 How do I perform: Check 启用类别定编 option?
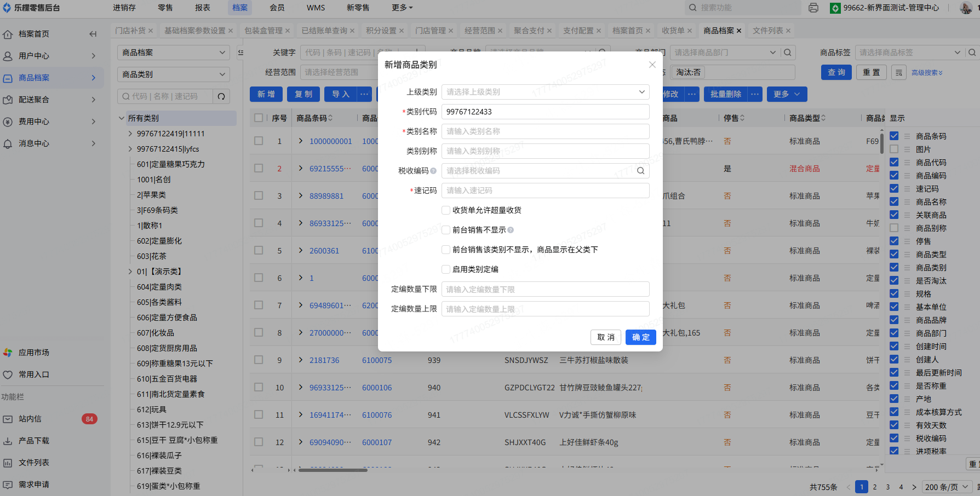tap(446, 269)
